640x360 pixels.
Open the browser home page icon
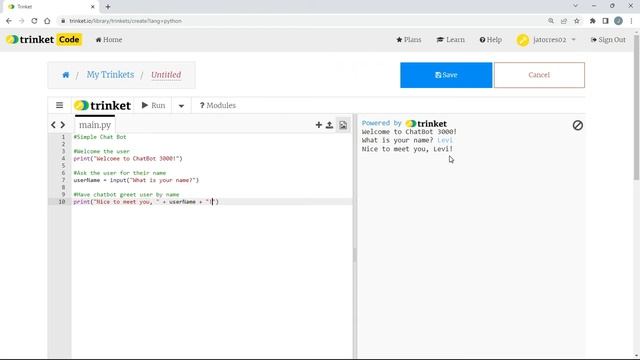[47, 21]
